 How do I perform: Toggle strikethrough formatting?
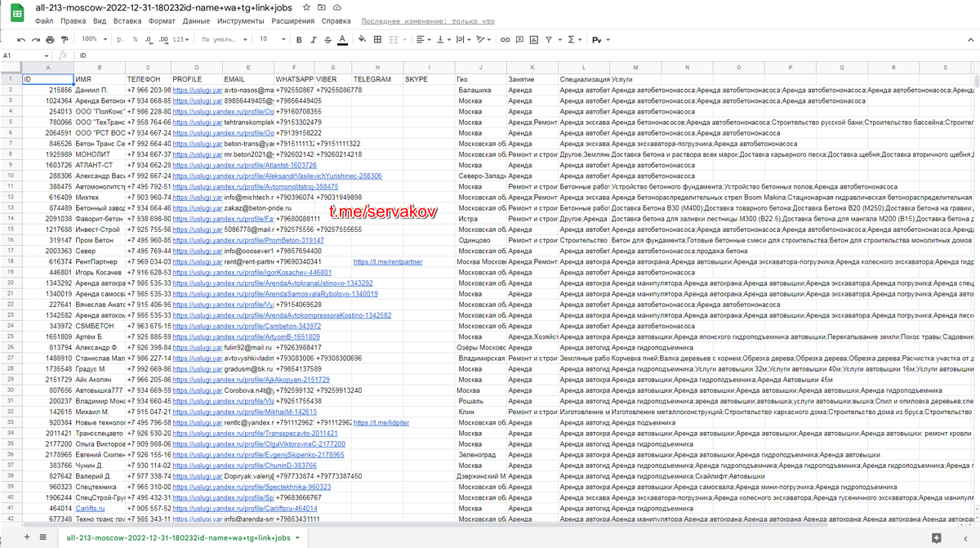(x=327, y=39)
